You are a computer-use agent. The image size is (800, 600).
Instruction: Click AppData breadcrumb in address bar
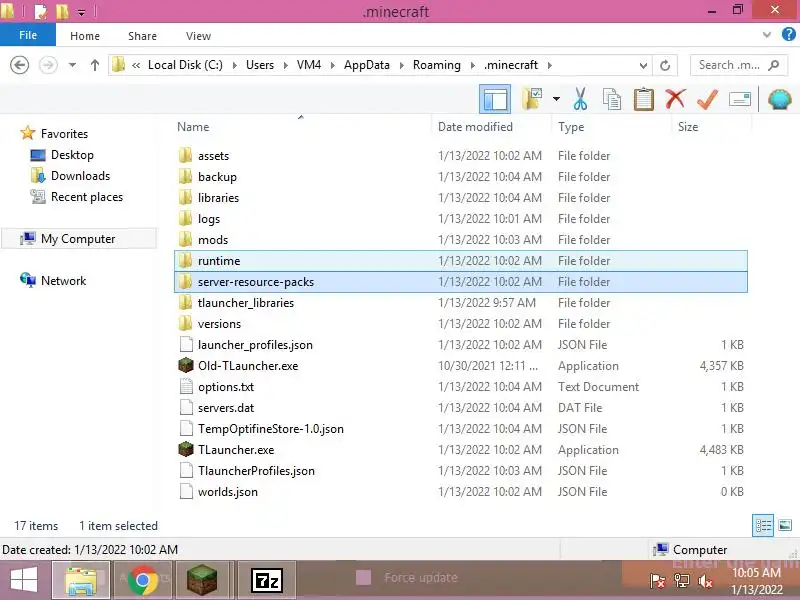click(366, 65)
